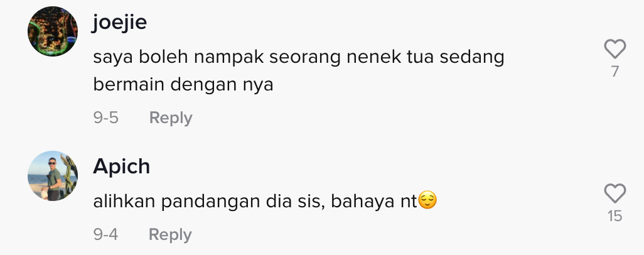Select the comment line 'bermain dengan nya'
The height and width of the screenshot is (255, 644).
click(x=183, y=85)
